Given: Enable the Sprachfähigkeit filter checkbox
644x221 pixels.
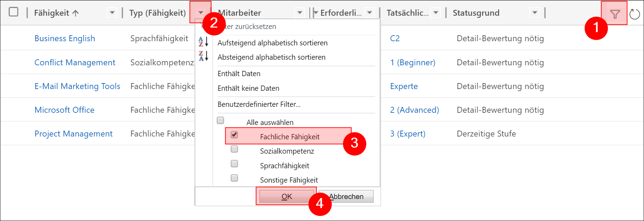Looking at the screenshot, I should 234,163.
